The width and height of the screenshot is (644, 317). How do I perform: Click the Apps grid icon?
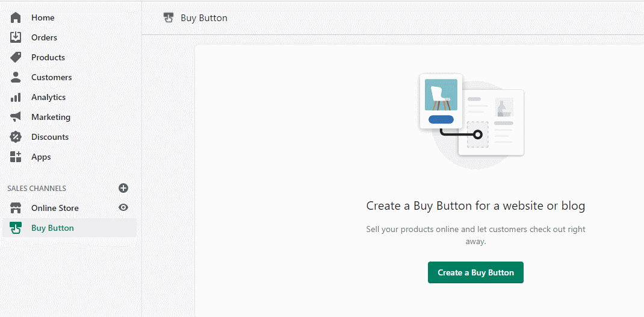click(16, 157)
